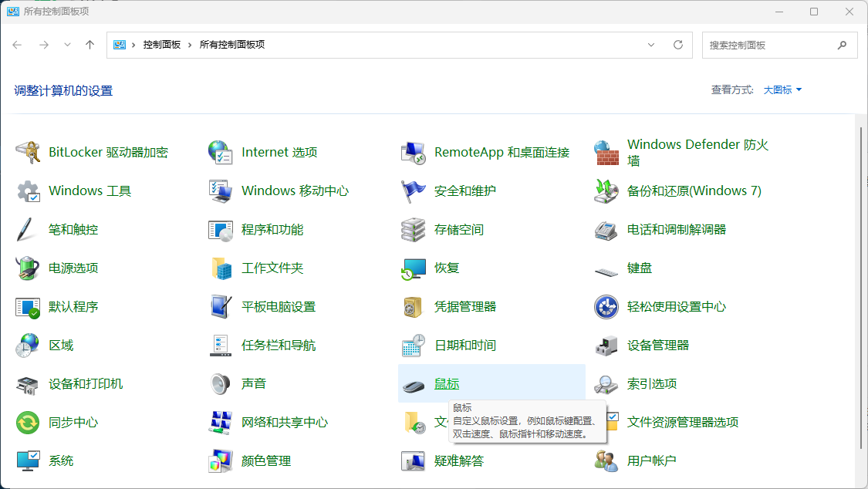Click the 电源选项 battery icon
This screenshot has width=868, height=489.
point(28,268)
